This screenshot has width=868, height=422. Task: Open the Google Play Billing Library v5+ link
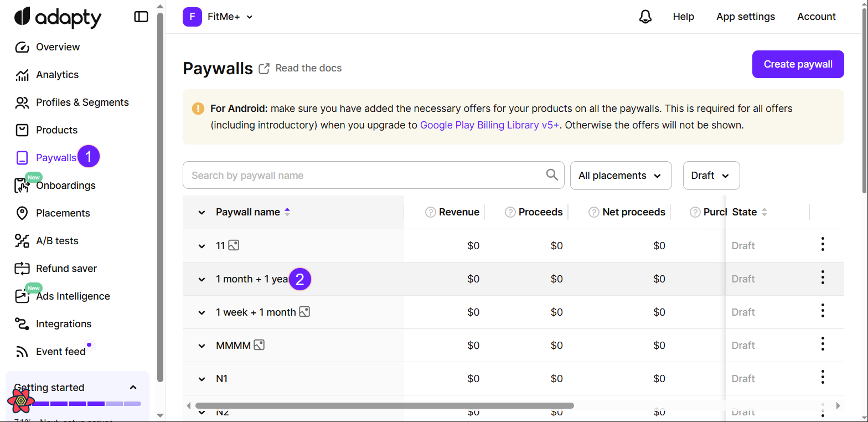489,125
